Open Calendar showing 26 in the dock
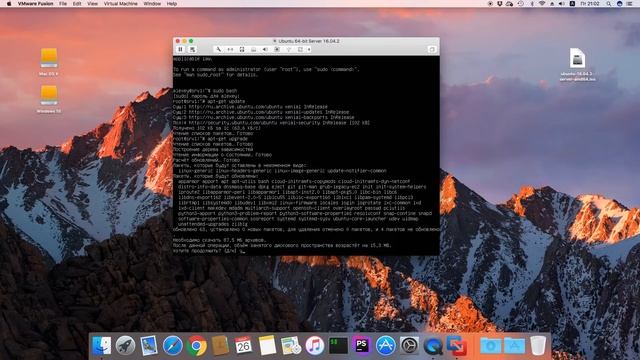Image resolution: width=640 pixels, height=360 pixels. click(x=244, y=346)
